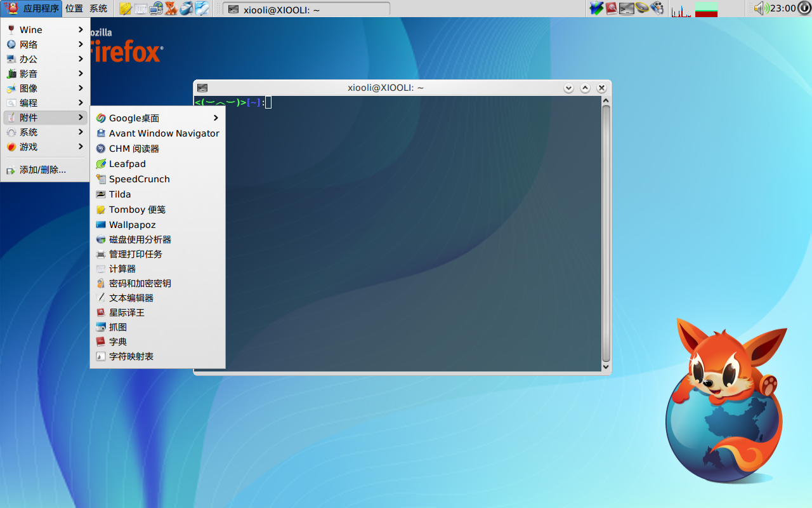Launch 字典 dictionary
The height and width of the screenshot is (508, 812).
(x=158, y=342)
